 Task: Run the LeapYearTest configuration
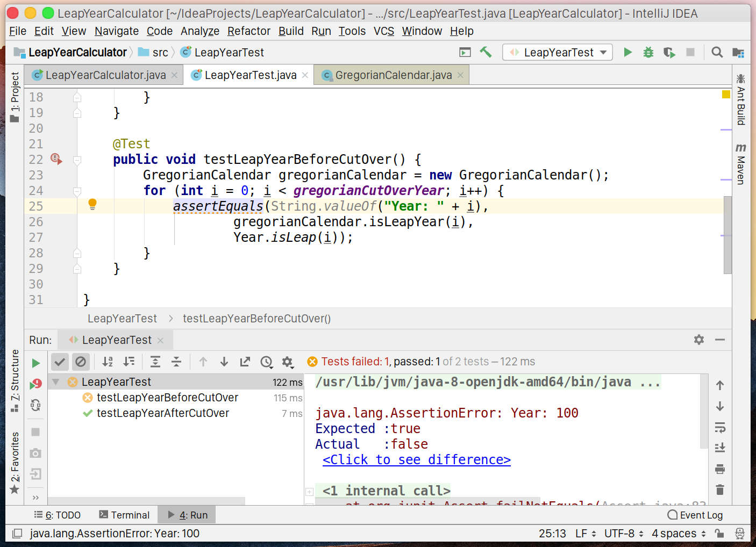[627, 52]
